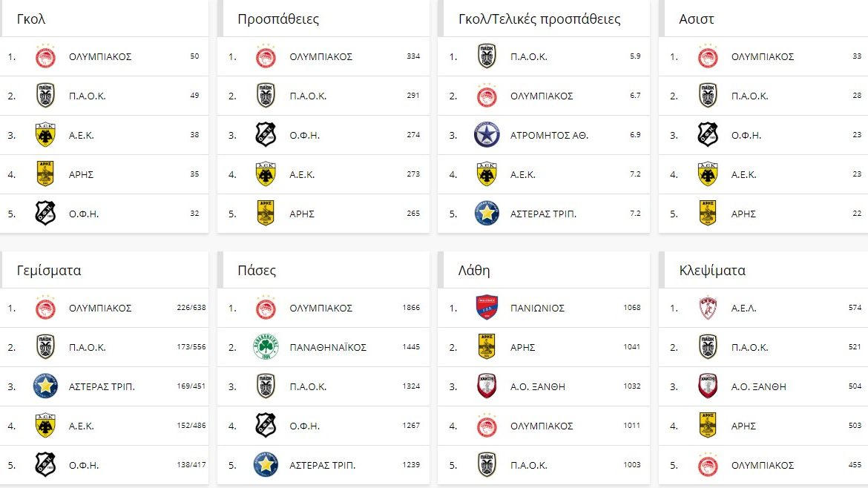
Task: Click the Α.Ε.Λ. crest in Κλεψίματα
Action: point(708,308)
